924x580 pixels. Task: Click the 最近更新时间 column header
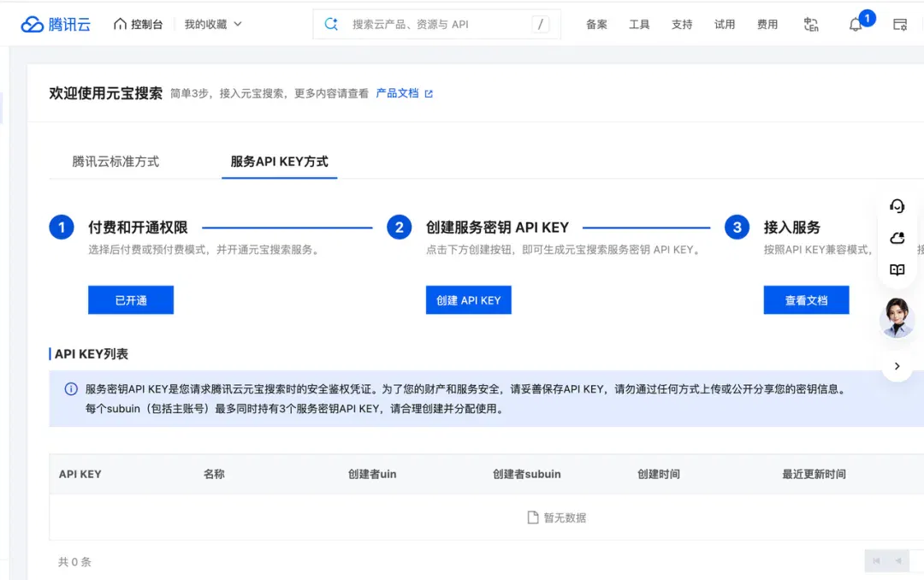[x=814, y=474]
